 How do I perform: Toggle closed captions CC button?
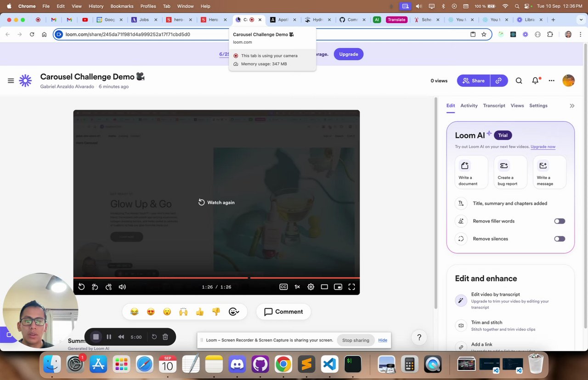coord(283,287)
